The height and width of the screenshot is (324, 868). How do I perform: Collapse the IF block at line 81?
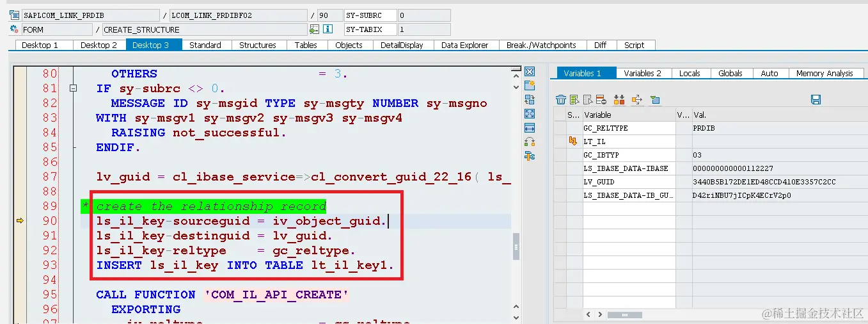point(74,88)
